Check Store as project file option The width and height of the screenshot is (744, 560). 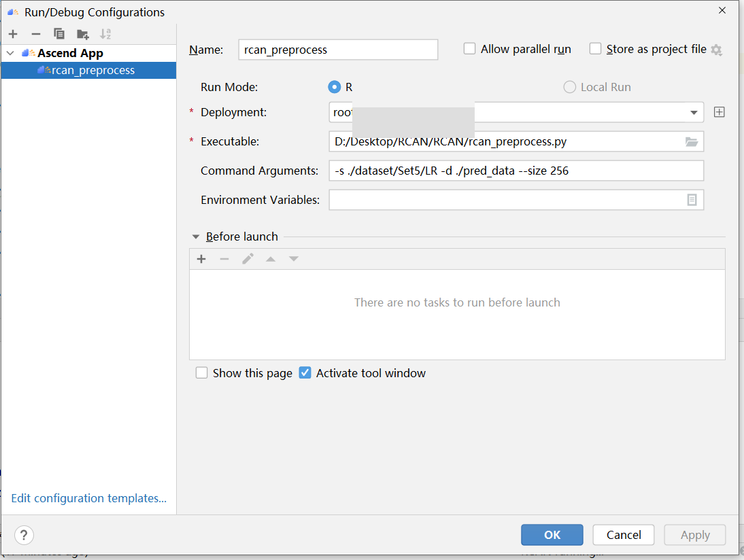tap(595, 49)
